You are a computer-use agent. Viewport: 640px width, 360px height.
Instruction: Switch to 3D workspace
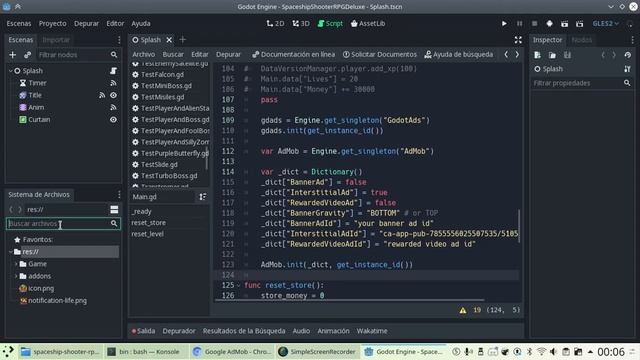point(301,24)
